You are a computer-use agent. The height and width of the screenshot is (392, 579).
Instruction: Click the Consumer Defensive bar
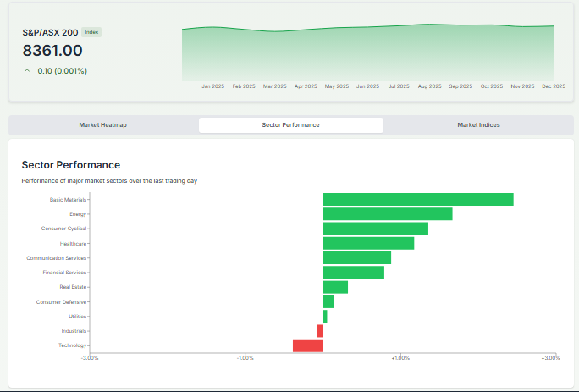click(x=328, y=301)
